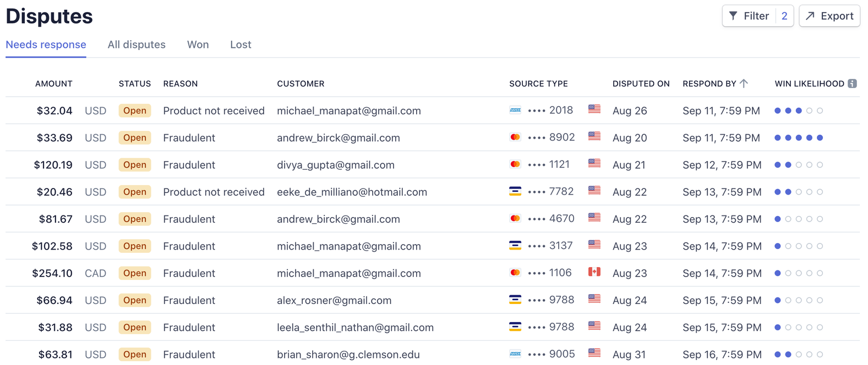Open customer brian_sharon@g.clemson.edu

(x=348, y=355)
